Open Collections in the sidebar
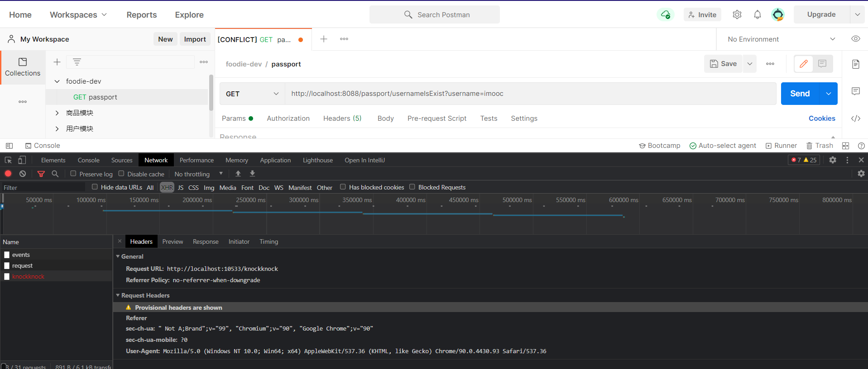This screenshot has height=369, width=868. 23,67
